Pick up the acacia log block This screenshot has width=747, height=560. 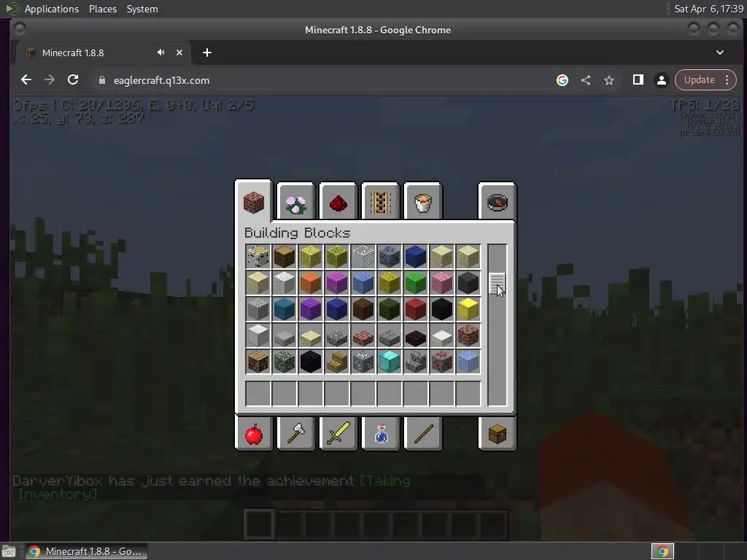(258, 257)
